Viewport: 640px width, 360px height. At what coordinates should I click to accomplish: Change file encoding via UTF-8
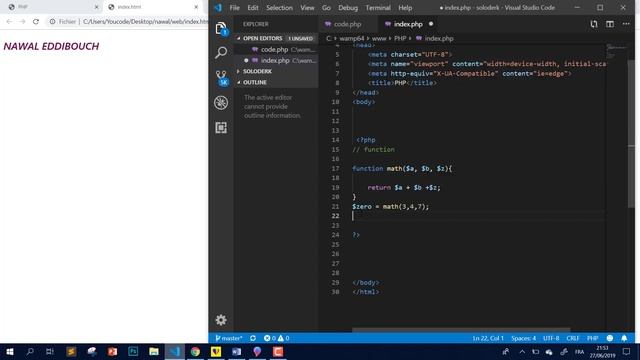(x=551, y=338)
